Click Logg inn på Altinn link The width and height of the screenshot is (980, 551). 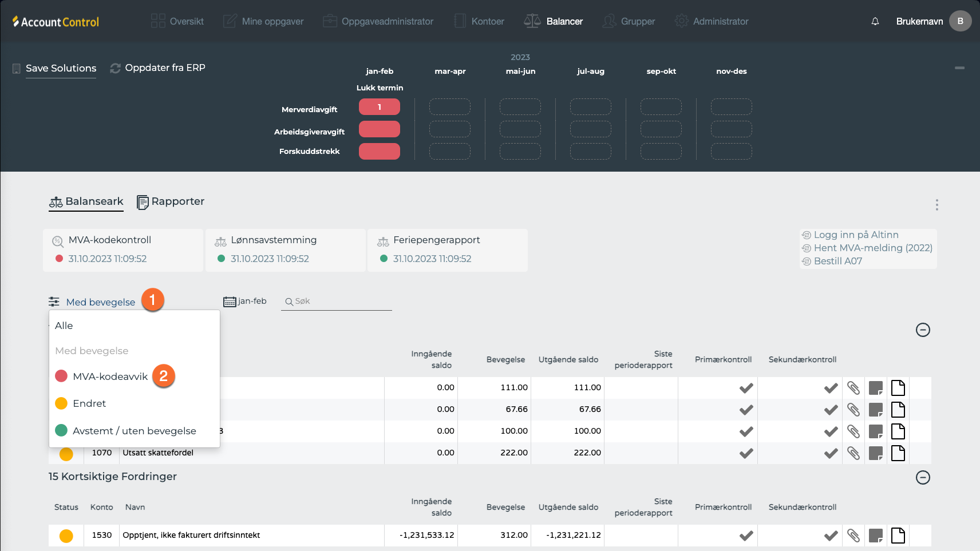click(x=856, y=235)
